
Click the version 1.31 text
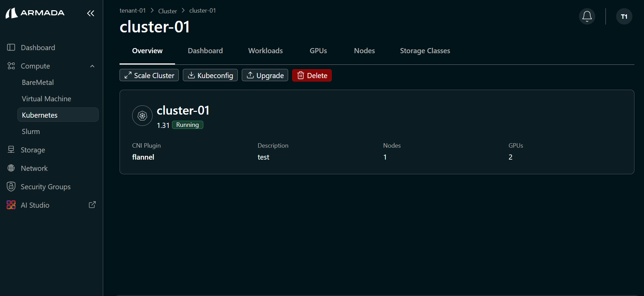coord(163,125)
